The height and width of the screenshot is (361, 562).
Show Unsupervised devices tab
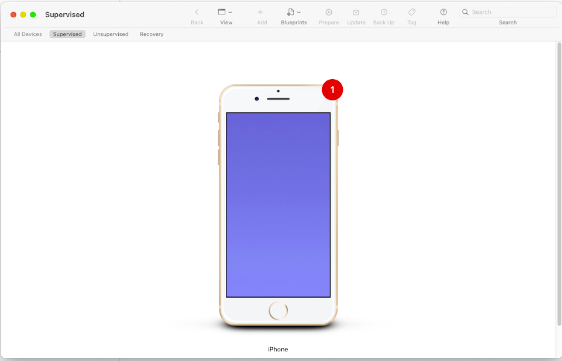[110, 34]
